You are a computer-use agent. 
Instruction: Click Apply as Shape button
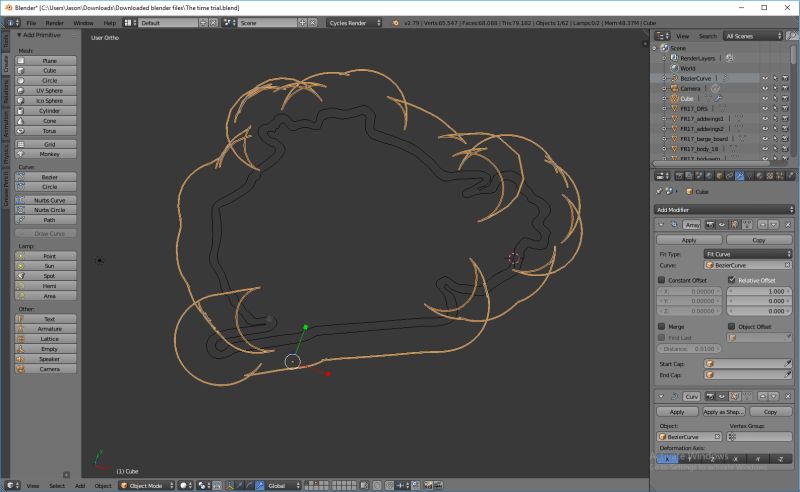point(724,412)
